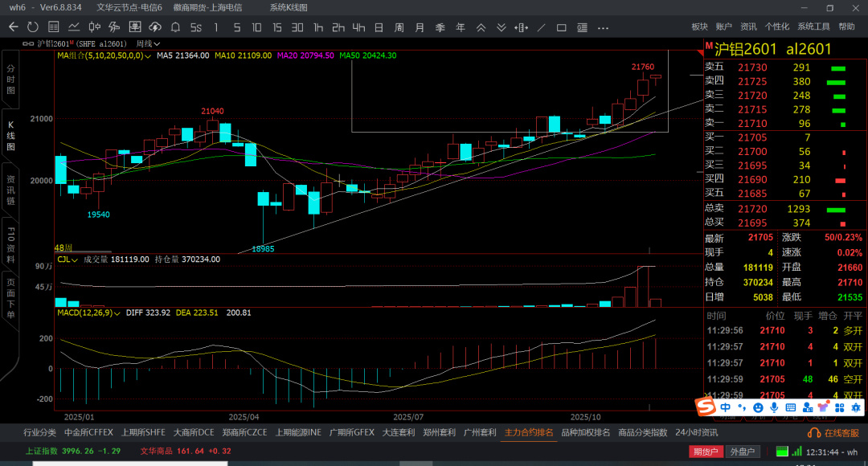868x466 pixels.
Task: Click the 期货户 account button
Action: [706, 452]
